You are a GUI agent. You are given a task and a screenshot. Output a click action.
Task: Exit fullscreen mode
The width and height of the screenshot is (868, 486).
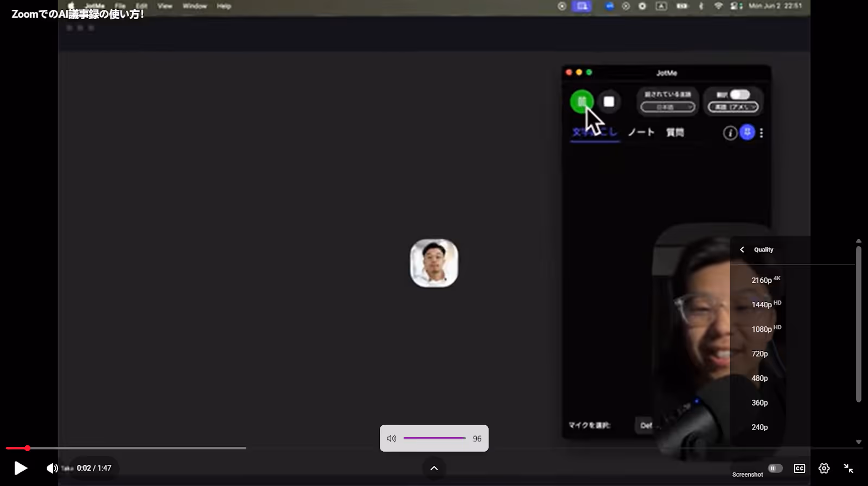point(848,468)
